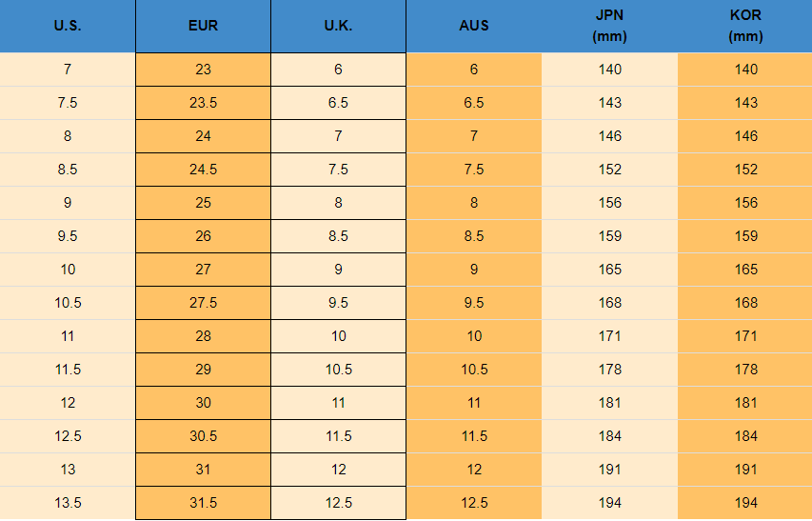Screen dimensions: 812x521
Task: Select U.S. size 10.5 cell
Action: click(68, 303)
